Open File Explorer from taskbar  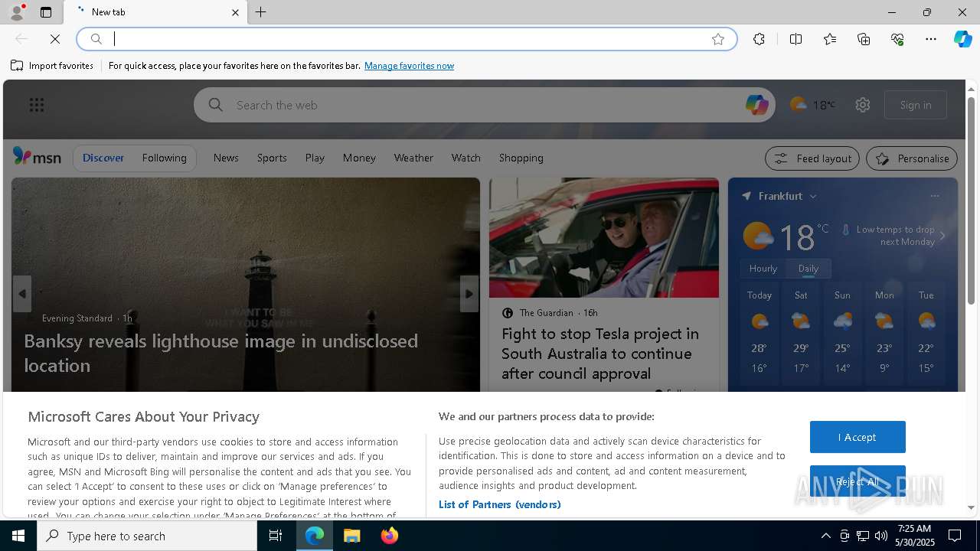click(352, 536)
